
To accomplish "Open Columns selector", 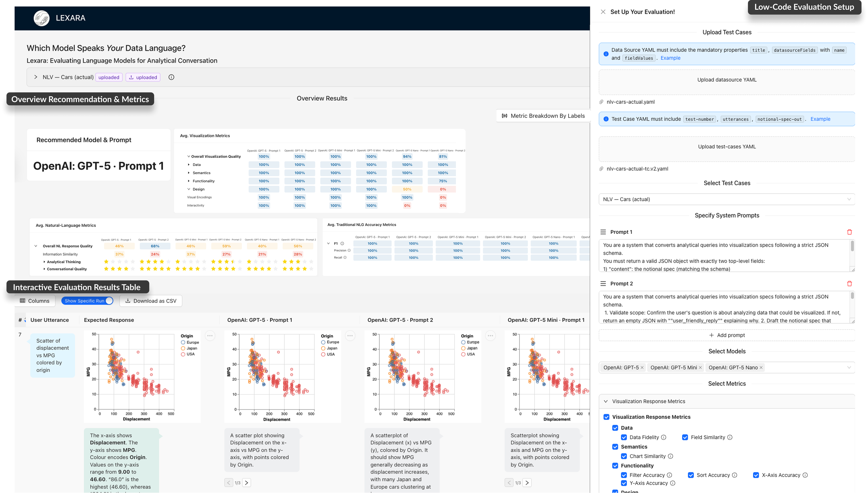I will click(x=35, y=301).
